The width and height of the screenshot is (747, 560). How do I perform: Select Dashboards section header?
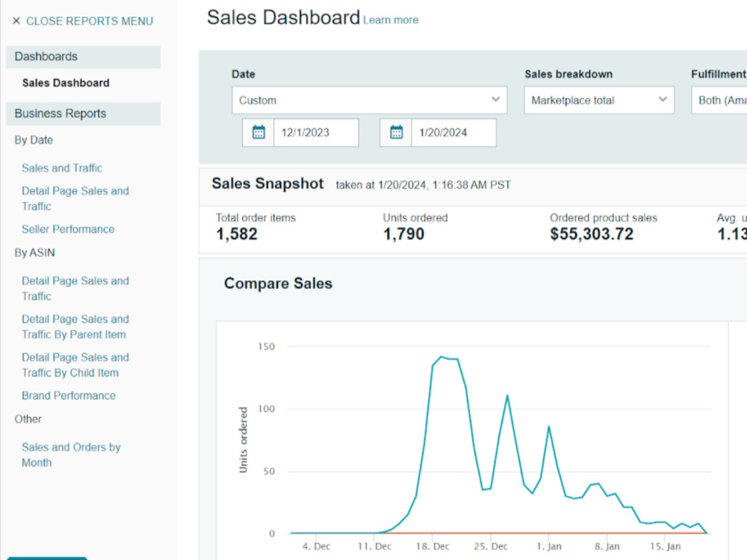[x=84, y=57]
